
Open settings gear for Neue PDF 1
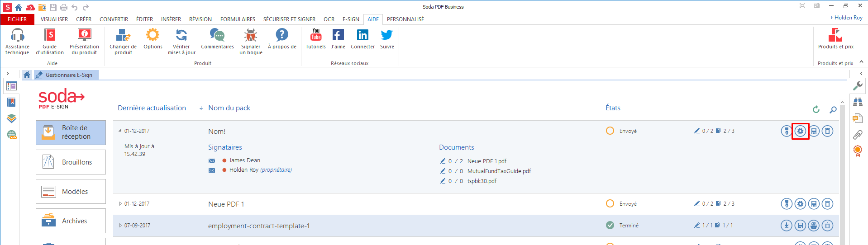coord(800,204)
